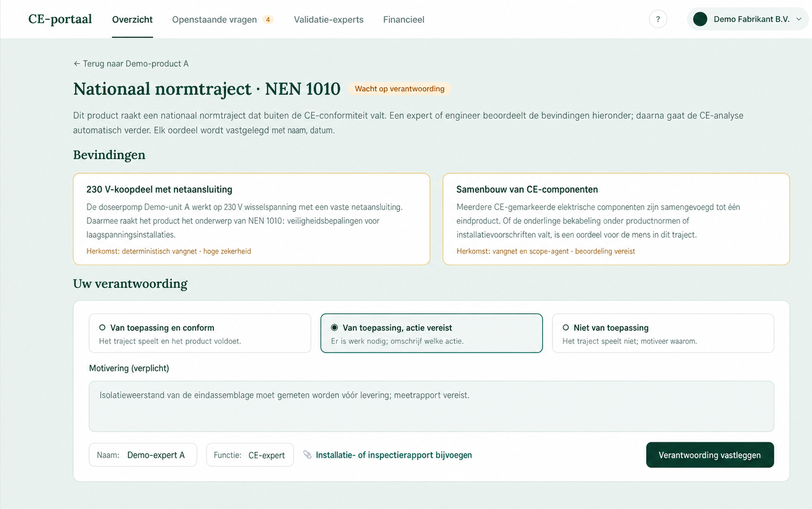
Task: Click 'Er is werk nodig; omschrijf welke actie.'
Action: coord(397,341)
